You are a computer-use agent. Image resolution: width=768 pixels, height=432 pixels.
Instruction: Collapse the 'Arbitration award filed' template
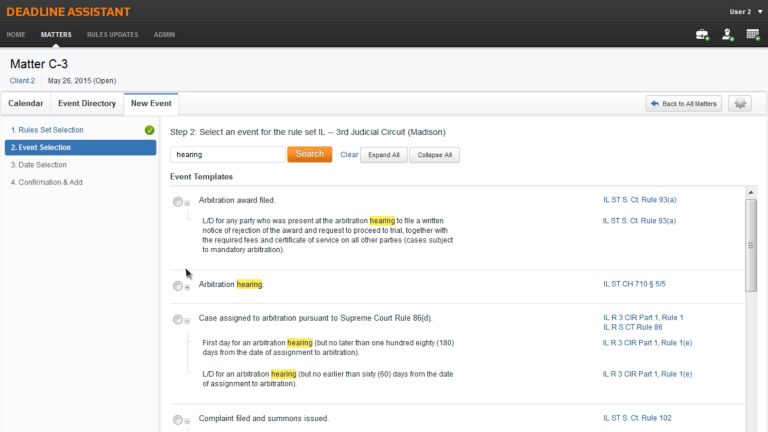[x=187, y=202]
